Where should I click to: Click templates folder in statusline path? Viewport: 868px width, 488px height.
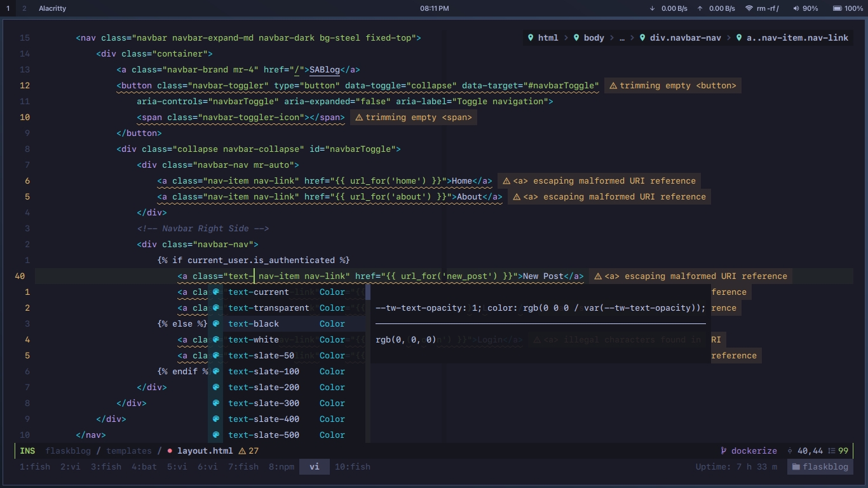pos(129,451)
